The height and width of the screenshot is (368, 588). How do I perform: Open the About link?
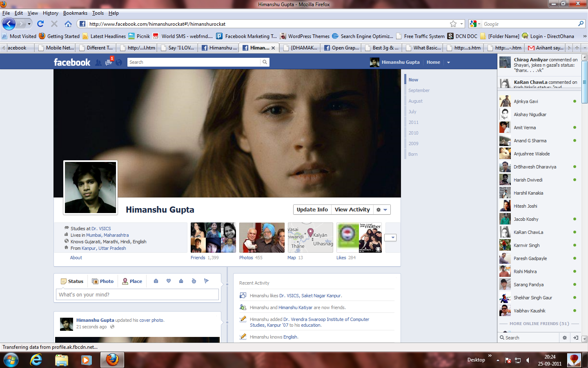[x=76, y=258]
